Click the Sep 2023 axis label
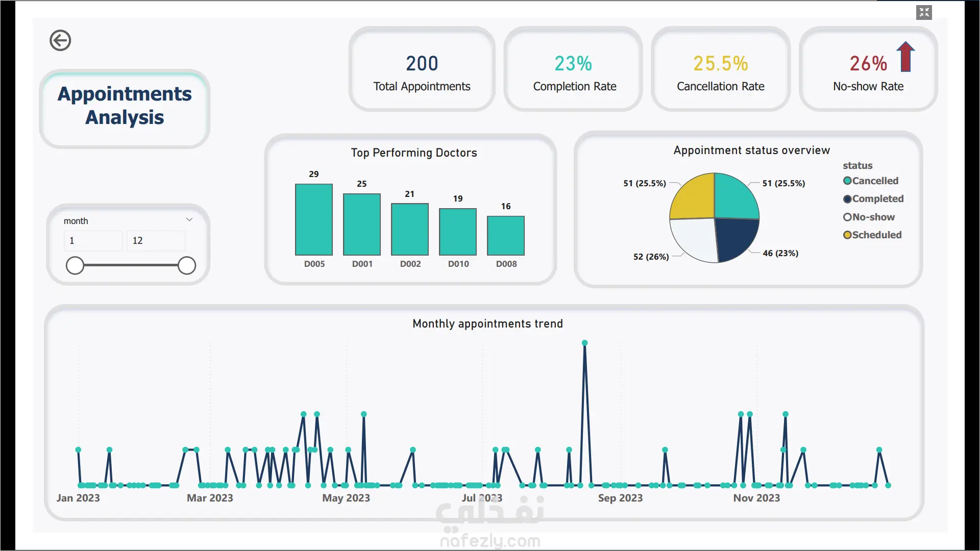Viewport: 980px width, 551px height. point(620,498)
